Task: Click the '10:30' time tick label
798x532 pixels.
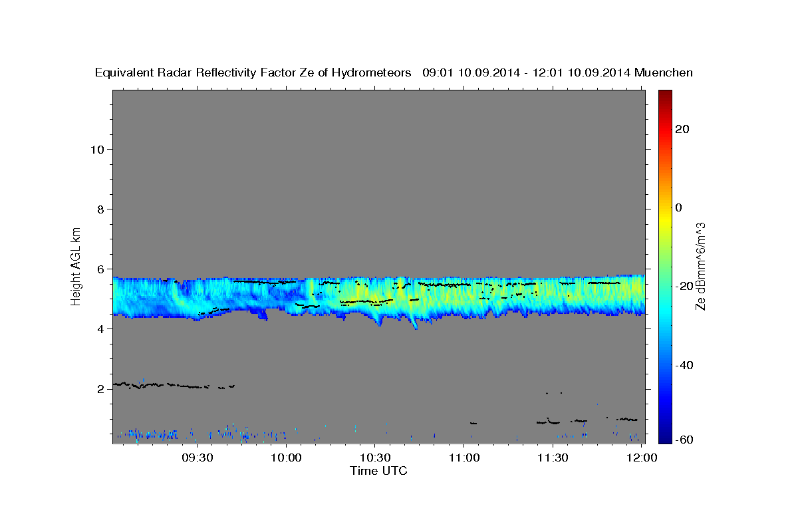Action: tap(375, 458)
